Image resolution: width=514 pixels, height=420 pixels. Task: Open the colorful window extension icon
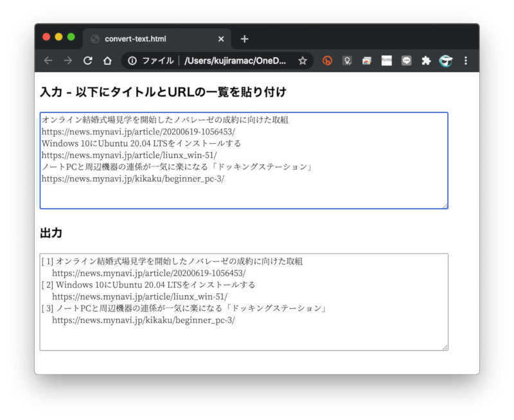(367, 60)
